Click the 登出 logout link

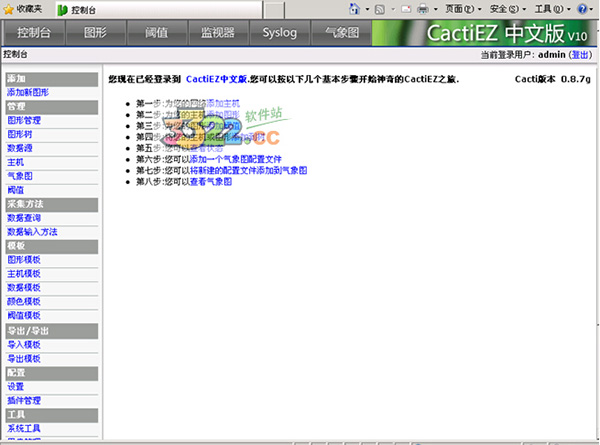(x=579, y=55)
